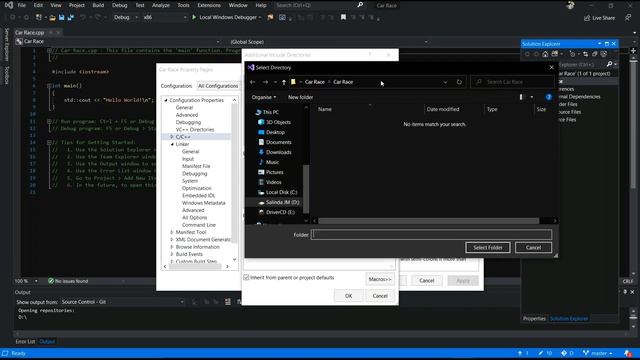
Task: Sort by the Date modified column header
Action: (443, 109)
